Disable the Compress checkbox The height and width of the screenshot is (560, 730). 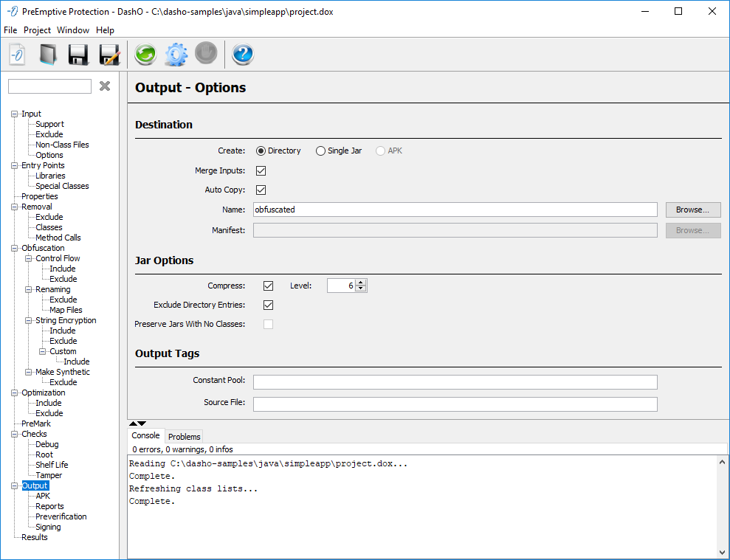coord(269,286)
